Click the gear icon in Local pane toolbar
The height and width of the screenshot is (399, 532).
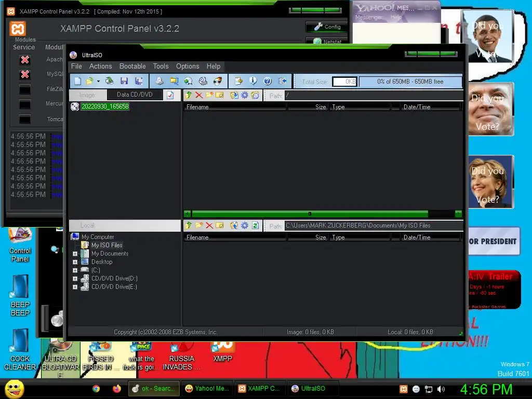pos(245,225)
